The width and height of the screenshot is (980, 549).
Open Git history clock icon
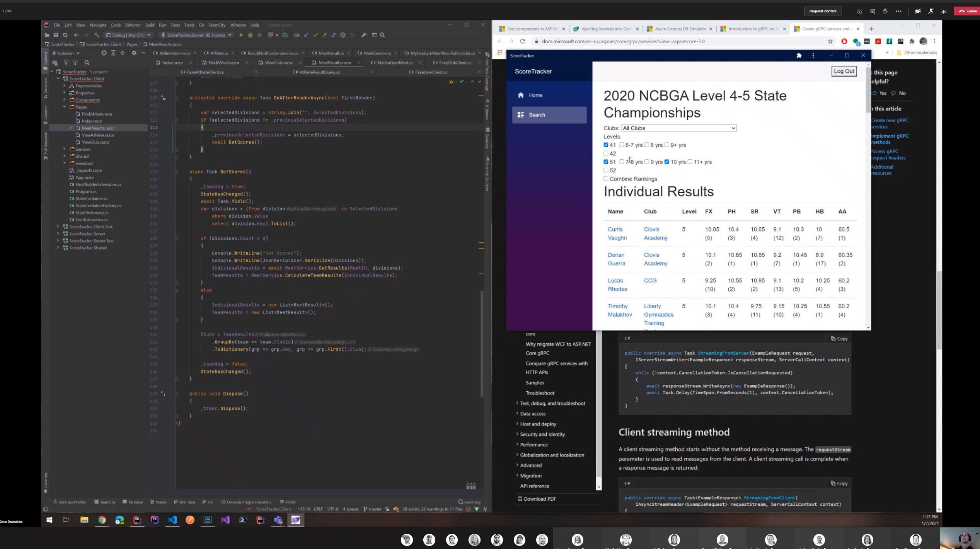point(343,35)
